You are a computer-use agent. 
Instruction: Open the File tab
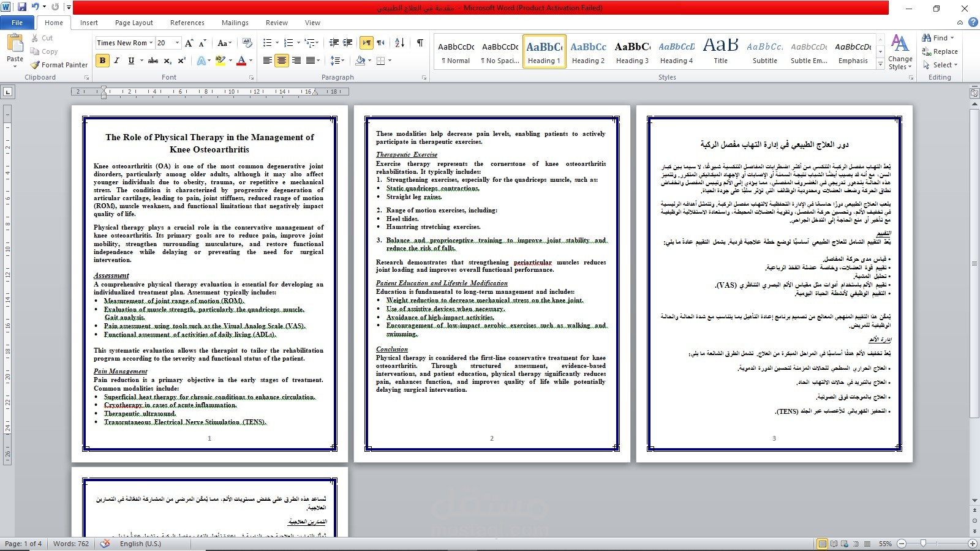pos(17,23)
